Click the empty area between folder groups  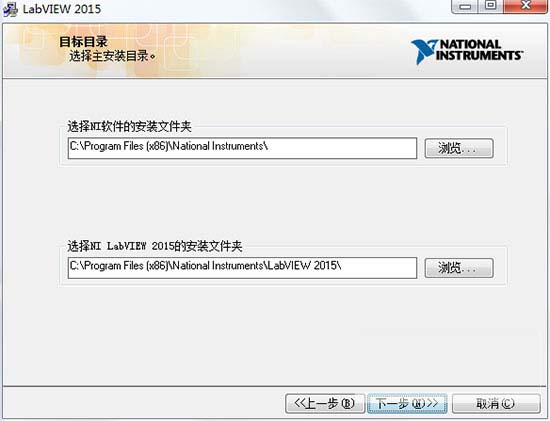[281, 203]
